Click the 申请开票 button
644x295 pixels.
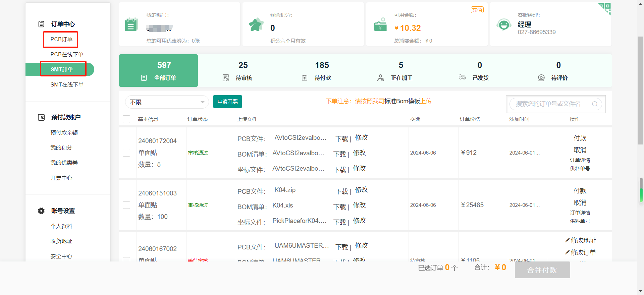click(227, 102)
